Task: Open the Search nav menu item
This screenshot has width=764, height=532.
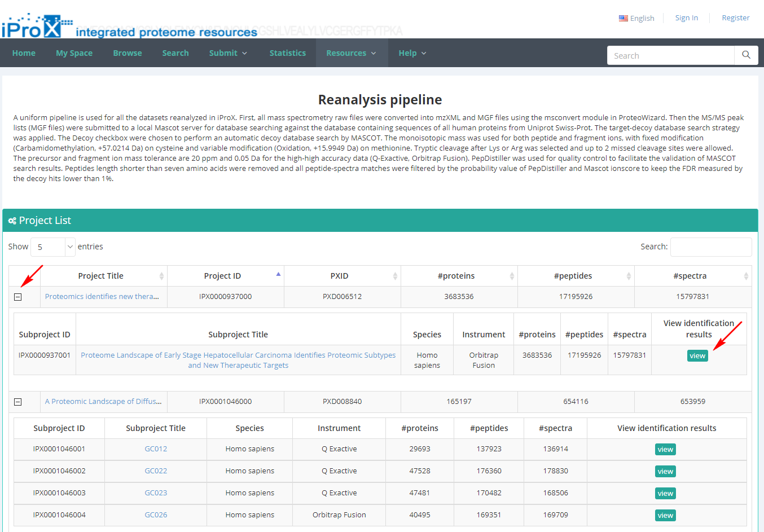Action: pyautogui.click(x=175, y=53)
